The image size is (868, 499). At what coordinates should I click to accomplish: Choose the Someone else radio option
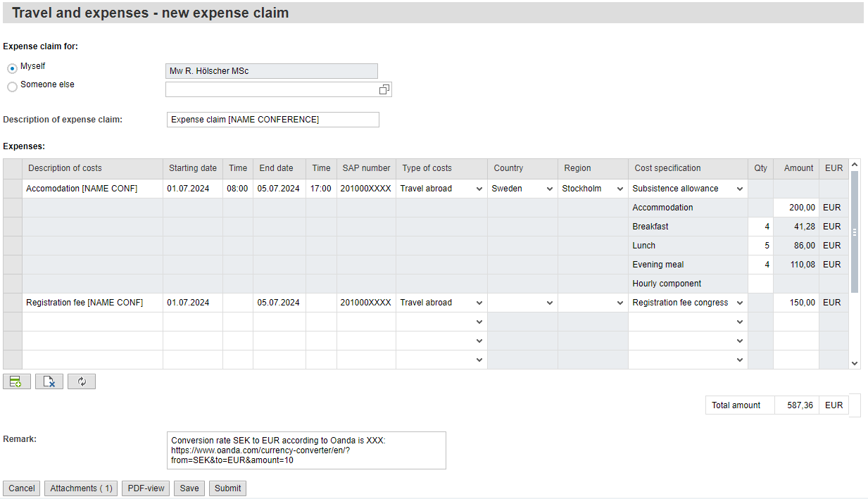pos(12,87)
